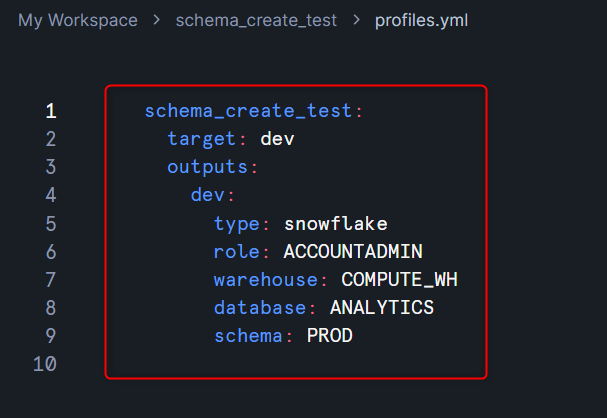This screenshot has width=607, height=418.
Task: Click the PROD schema value
Action: [329, 336]
